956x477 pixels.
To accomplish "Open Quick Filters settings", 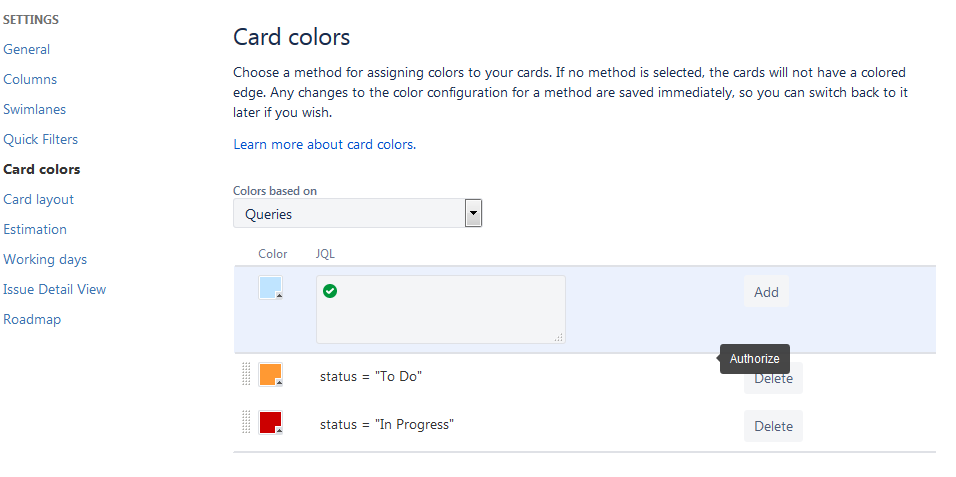I will pos(40,139).
